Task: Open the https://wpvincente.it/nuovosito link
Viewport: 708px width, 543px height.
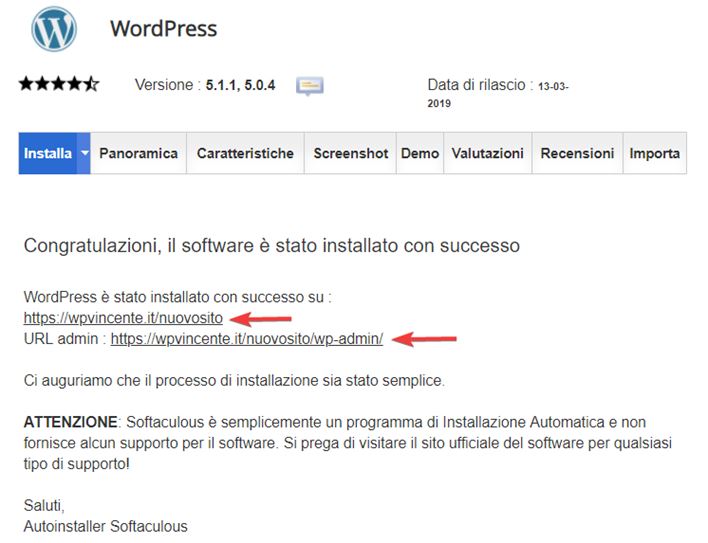Action: pos(123,318)
